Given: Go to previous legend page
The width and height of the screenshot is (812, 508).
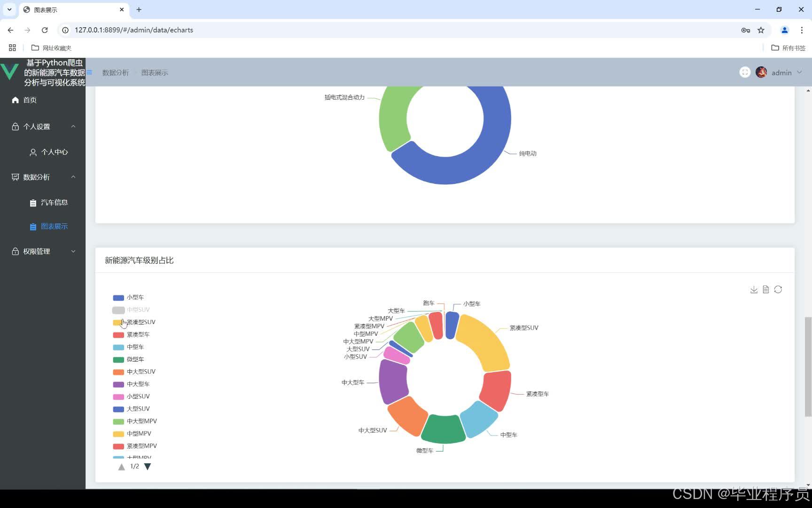Looking at the screenshot, I should point(122,467).
